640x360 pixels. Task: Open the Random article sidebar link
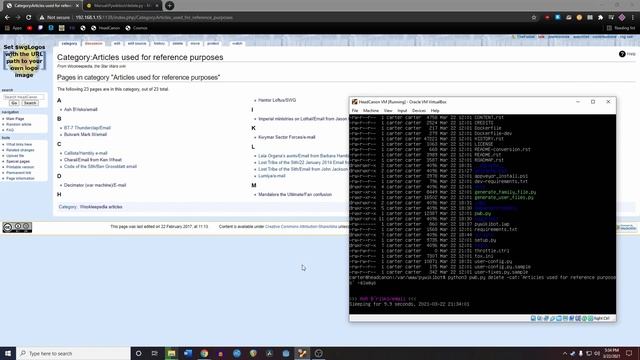tap(18, 124)
